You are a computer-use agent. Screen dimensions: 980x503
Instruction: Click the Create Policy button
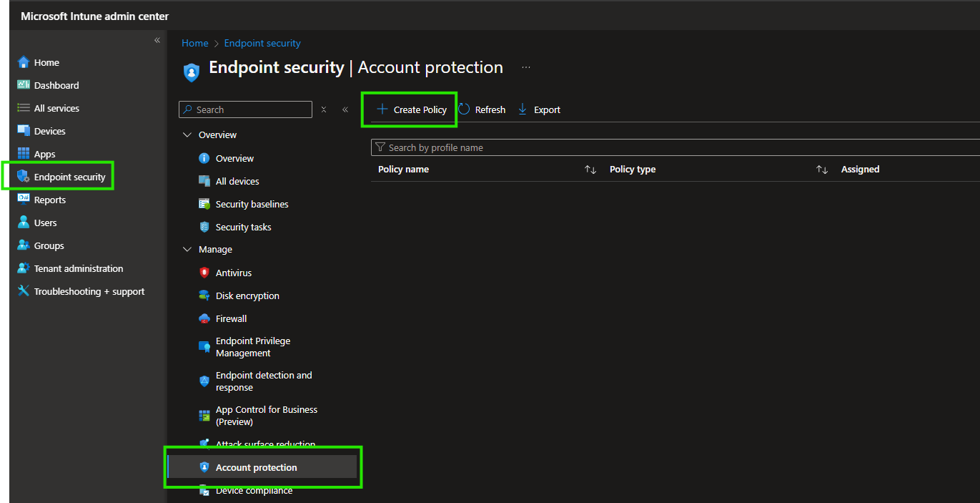coord(411,109)
